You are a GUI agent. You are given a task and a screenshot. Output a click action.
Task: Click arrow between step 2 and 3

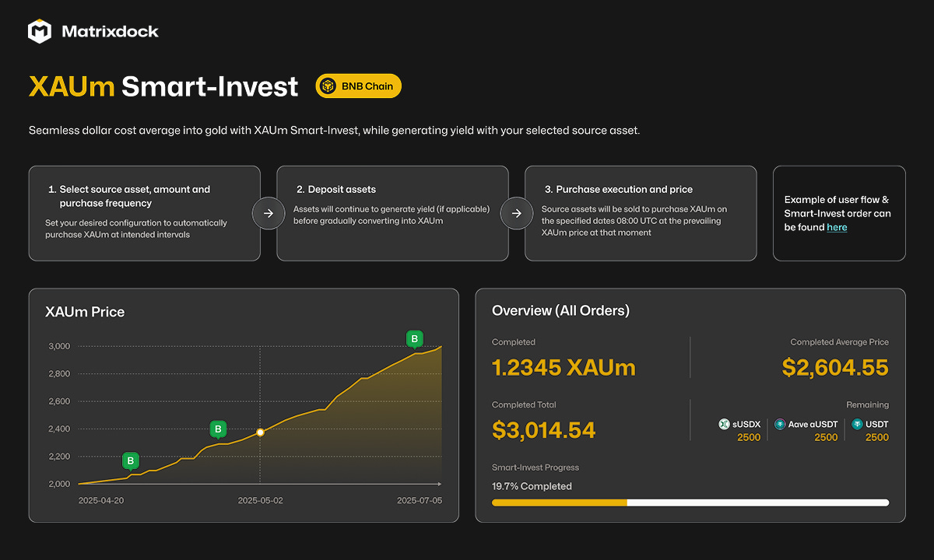(516, 213)
